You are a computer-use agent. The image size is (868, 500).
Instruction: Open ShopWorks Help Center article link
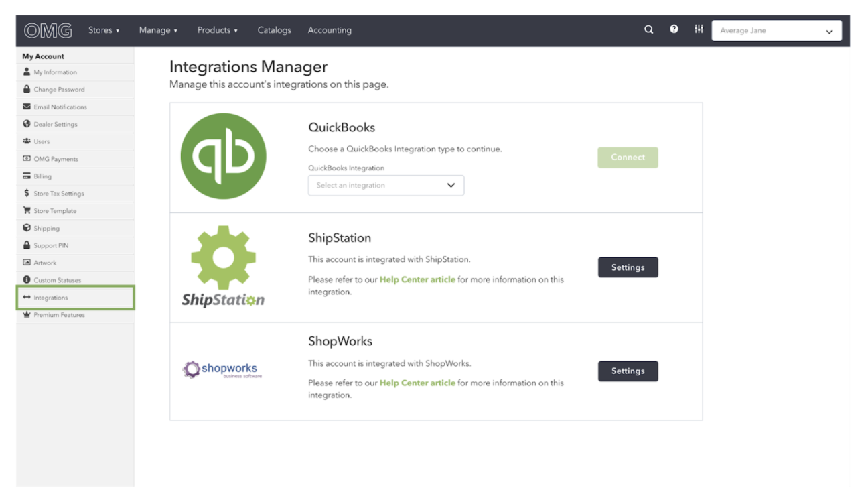417,383
